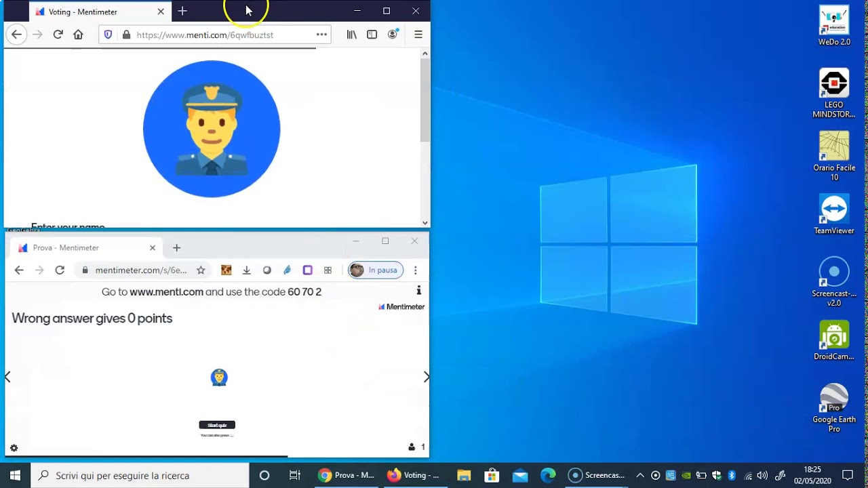Open volume control in system tray
The height and width of the screenshot is (488, 868).
pos(762,475)
